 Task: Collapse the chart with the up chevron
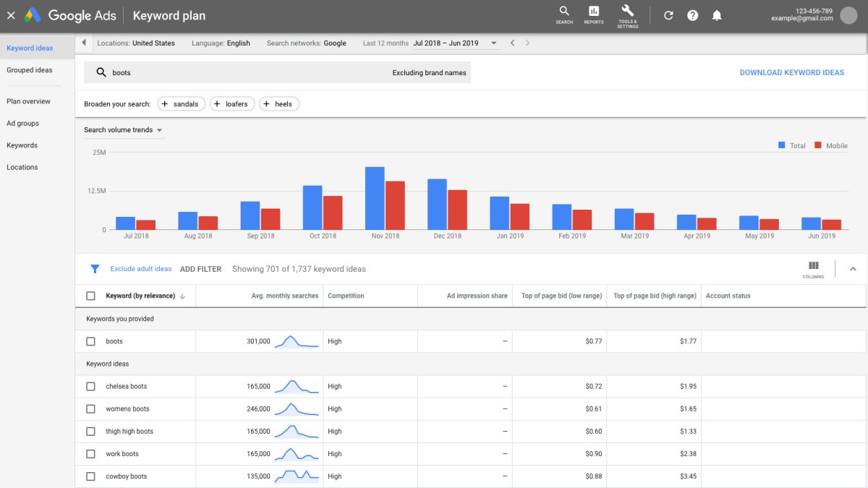(853, 269)
